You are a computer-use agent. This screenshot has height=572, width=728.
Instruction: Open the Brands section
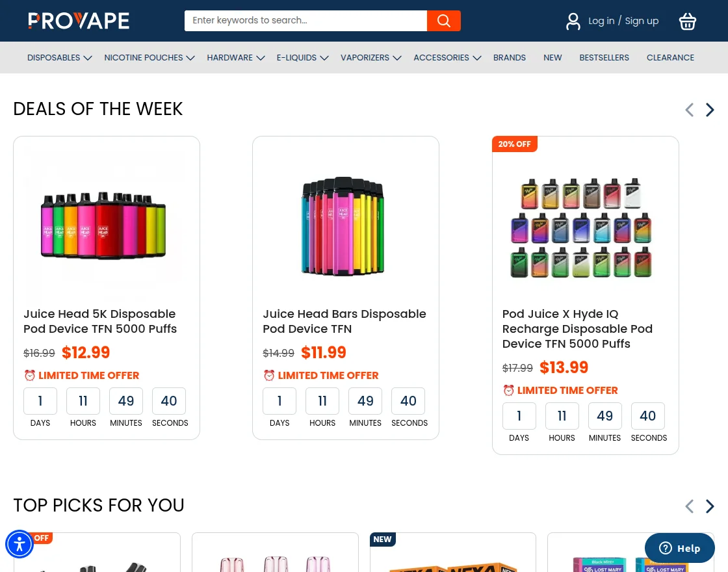[509, 57]
